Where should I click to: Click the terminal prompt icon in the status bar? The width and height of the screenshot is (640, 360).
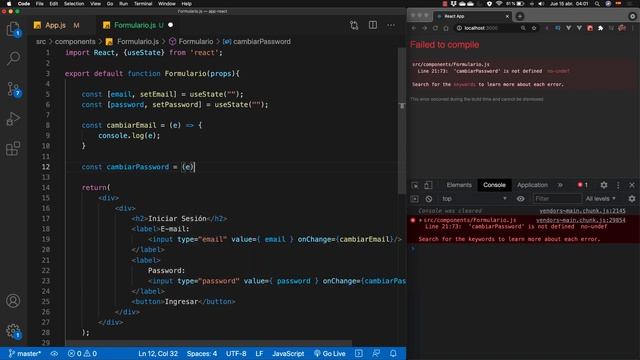coord(359,353)
